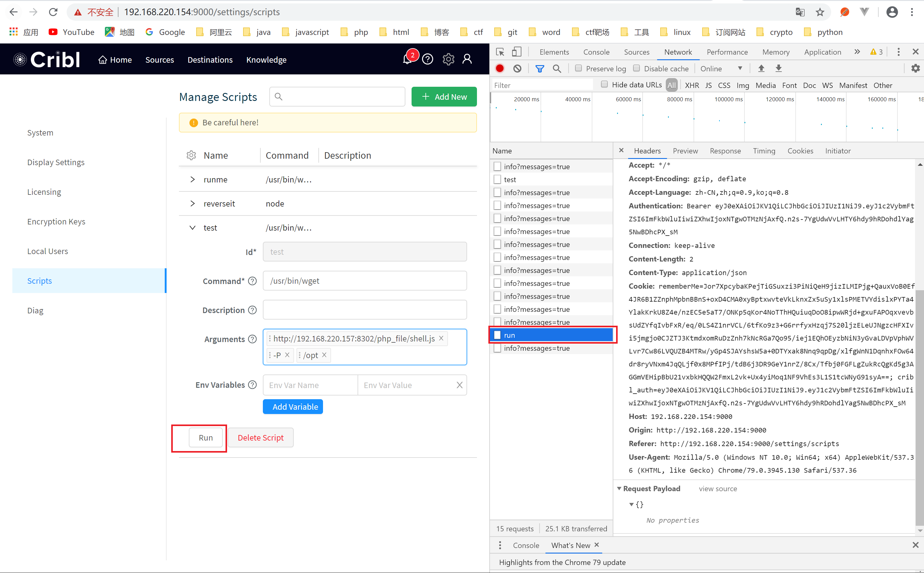The width and height of the screenshot is (924, 573).
Task: Expand the runme script row
Action: (x=193, y=179)
